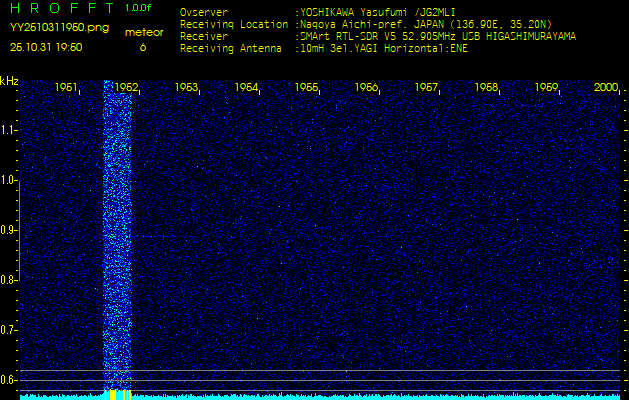Image resolution: width=629 pixels, height=400 pixels.
Task: Click the 1.0 frequency axis label
Action: pyautogui.click(x=9, y=180)
